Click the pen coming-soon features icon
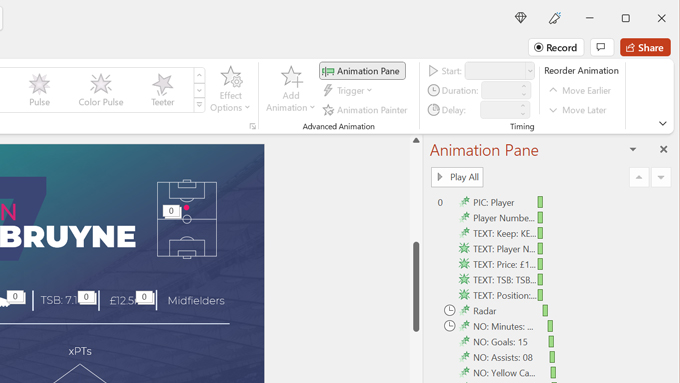 tap(555, 18)
